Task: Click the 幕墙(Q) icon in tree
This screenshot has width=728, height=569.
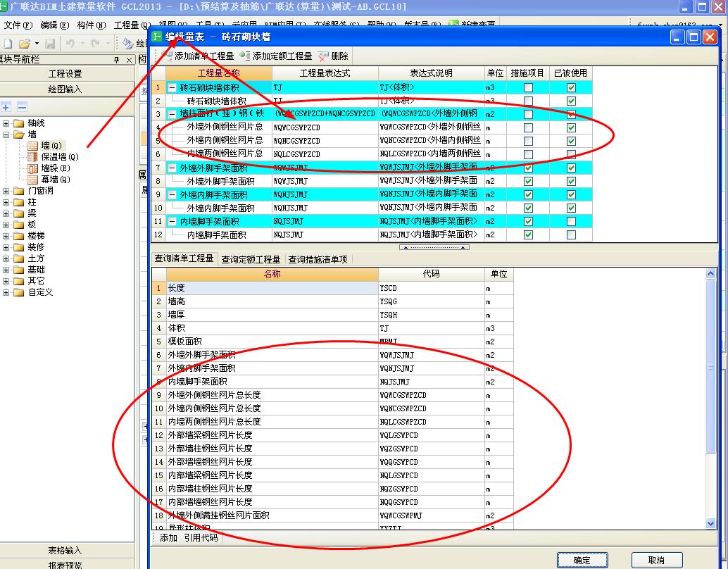Action: tap(33, 180)
